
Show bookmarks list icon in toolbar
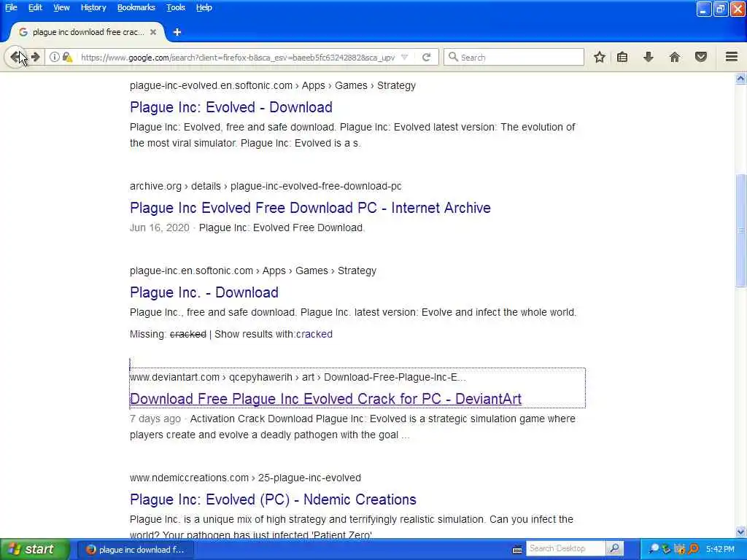622,57
